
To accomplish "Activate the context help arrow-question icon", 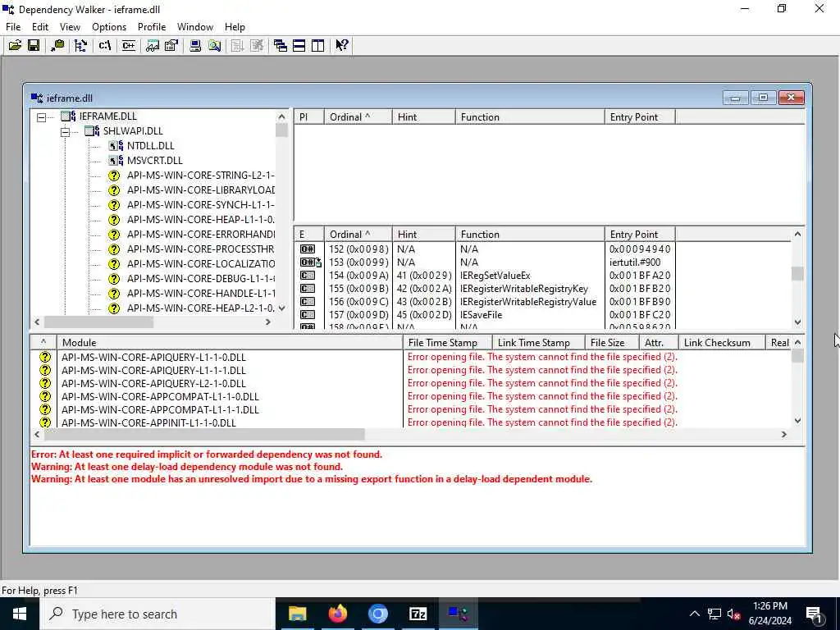I will 342,46.
